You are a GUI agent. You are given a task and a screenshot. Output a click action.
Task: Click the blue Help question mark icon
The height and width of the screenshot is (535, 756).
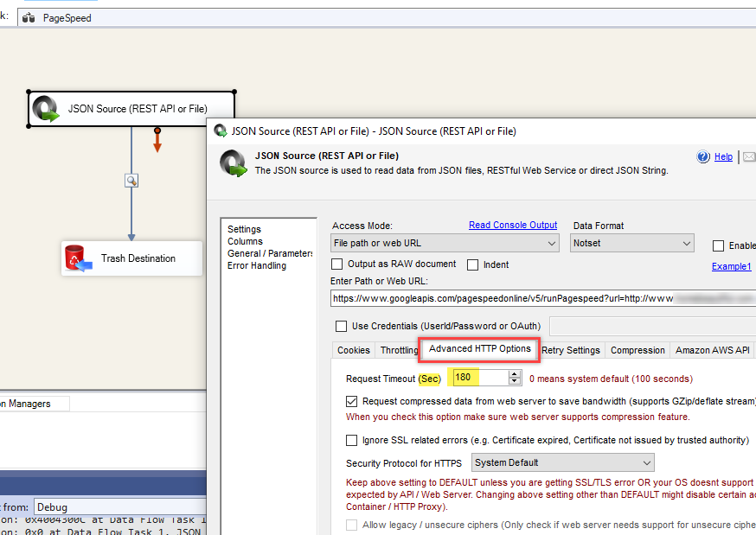[x=703, y=156]
